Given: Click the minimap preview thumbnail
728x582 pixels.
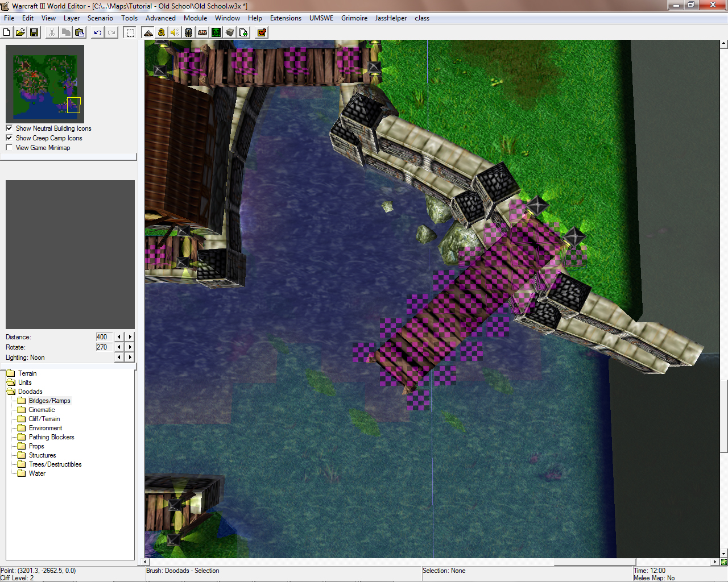Looking at the screenshot, I should click(45, 84).
